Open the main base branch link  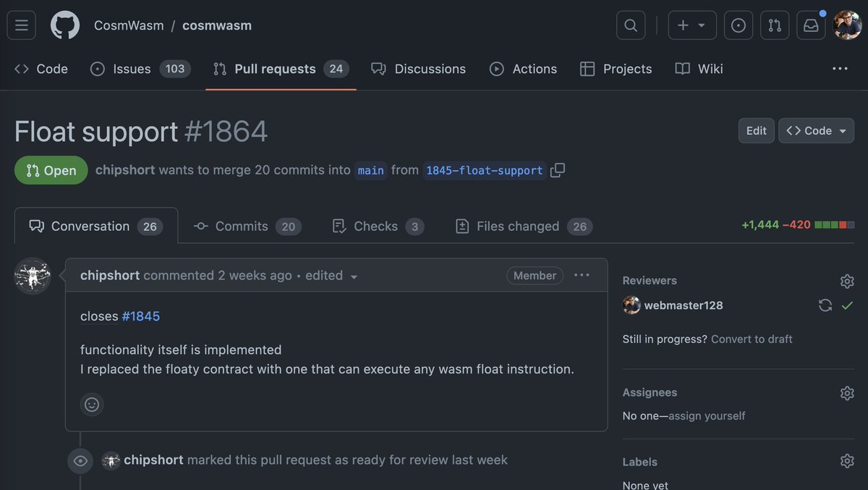coord(371,170)
